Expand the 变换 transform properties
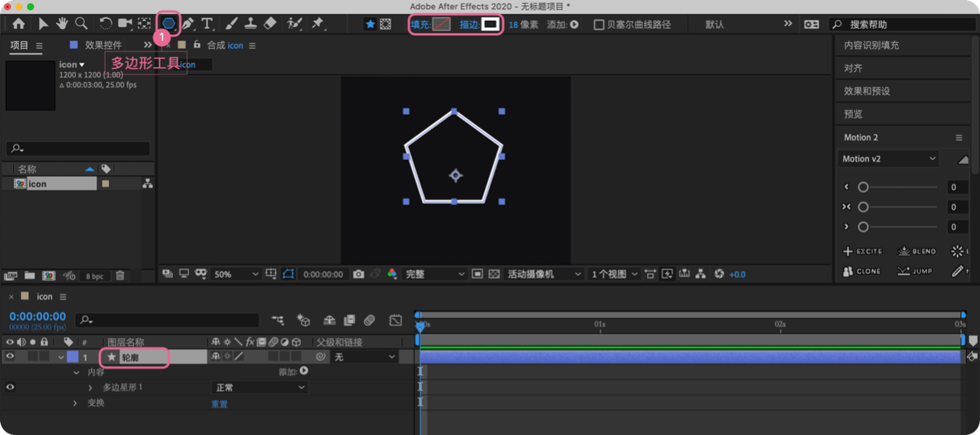The width and height of the screenshot is (980, 435). pos(75,403)
